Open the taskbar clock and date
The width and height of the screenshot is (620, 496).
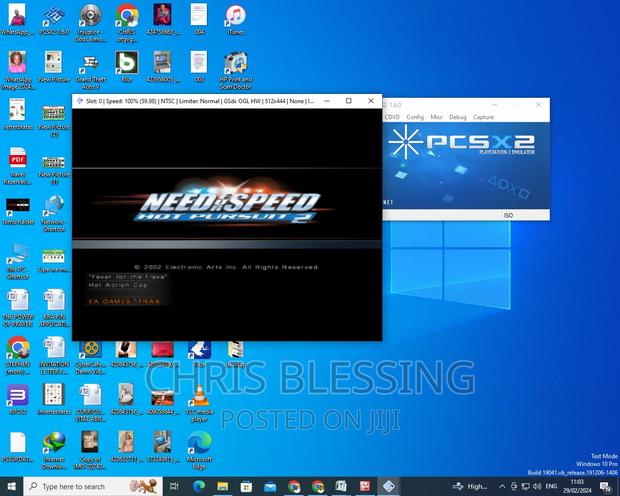(x=577, y=486)
